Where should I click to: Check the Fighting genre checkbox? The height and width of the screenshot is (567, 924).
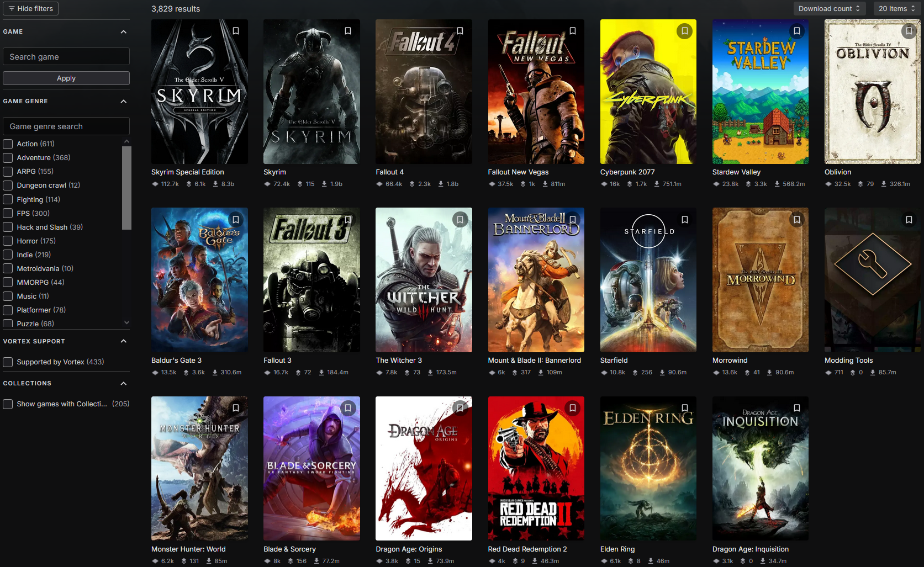(8, 199)
